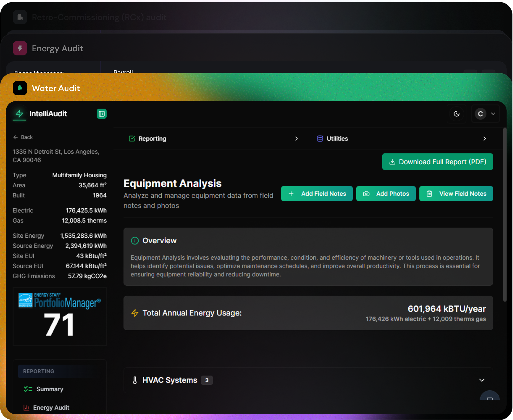This screenshot has width=513, height=420.
Task: Click the Water Audit droplet icon
Action: (20, 88)
